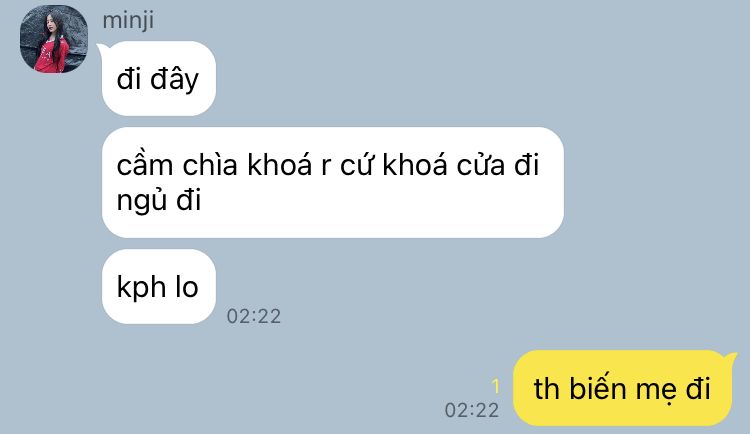Select the 'đi đây' message bubble
Image resolution: width=750 pixels, height=434 pixels.
click(159, 78)
